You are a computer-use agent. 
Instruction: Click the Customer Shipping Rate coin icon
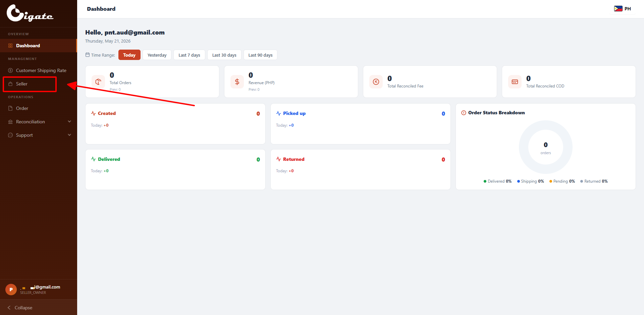pos(10,70)
